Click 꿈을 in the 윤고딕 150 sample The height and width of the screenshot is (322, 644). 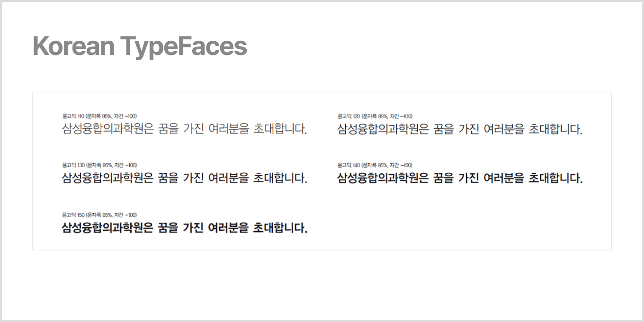tap(168, 228)
